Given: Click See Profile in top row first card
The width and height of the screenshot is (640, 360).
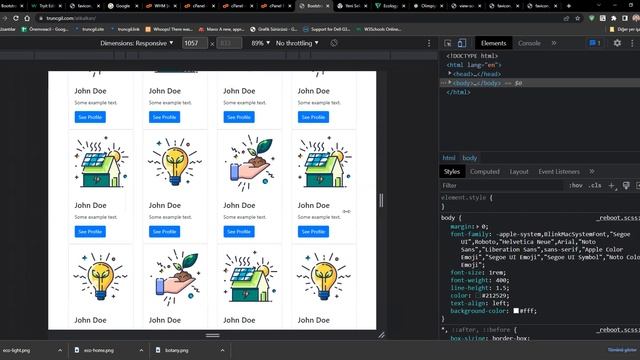Looking at the screenshot, I should coord(90,117).
